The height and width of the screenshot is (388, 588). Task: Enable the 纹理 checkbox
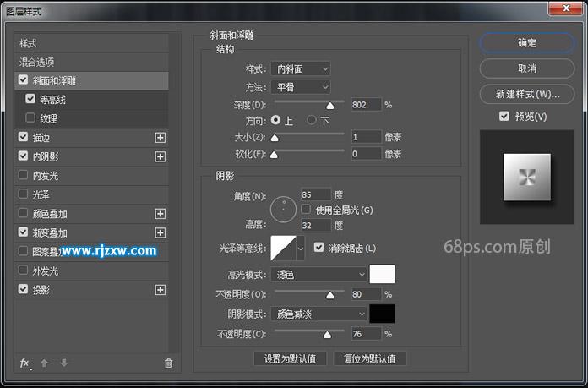tap(31, 118)
